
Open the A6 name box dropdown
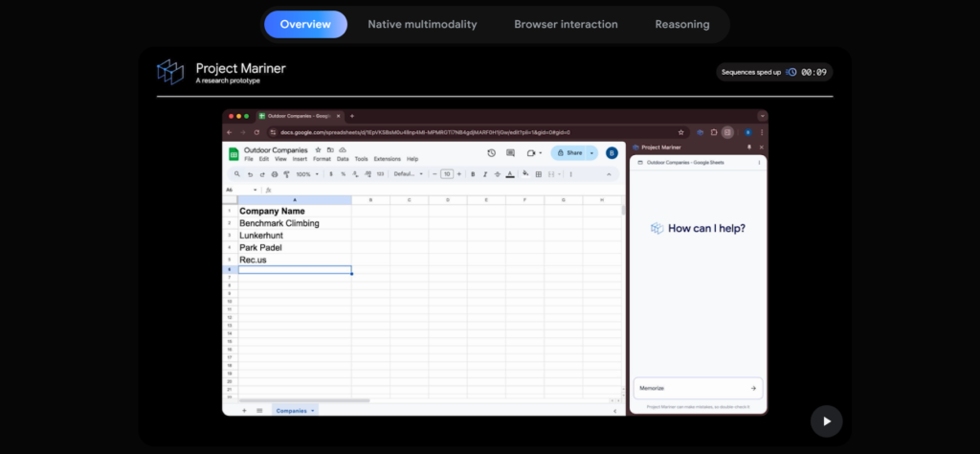click(255, 190)
